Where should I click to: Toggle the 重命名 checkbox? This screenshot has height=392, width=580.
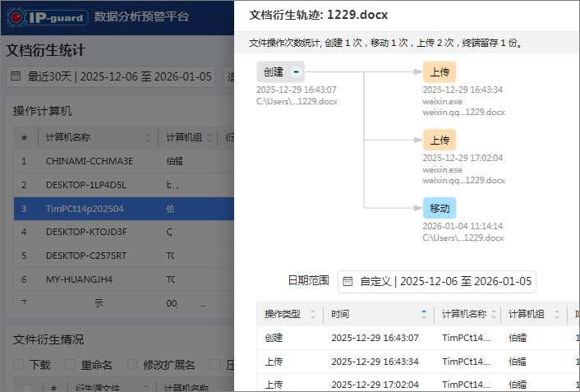click(x=71, y=365)
